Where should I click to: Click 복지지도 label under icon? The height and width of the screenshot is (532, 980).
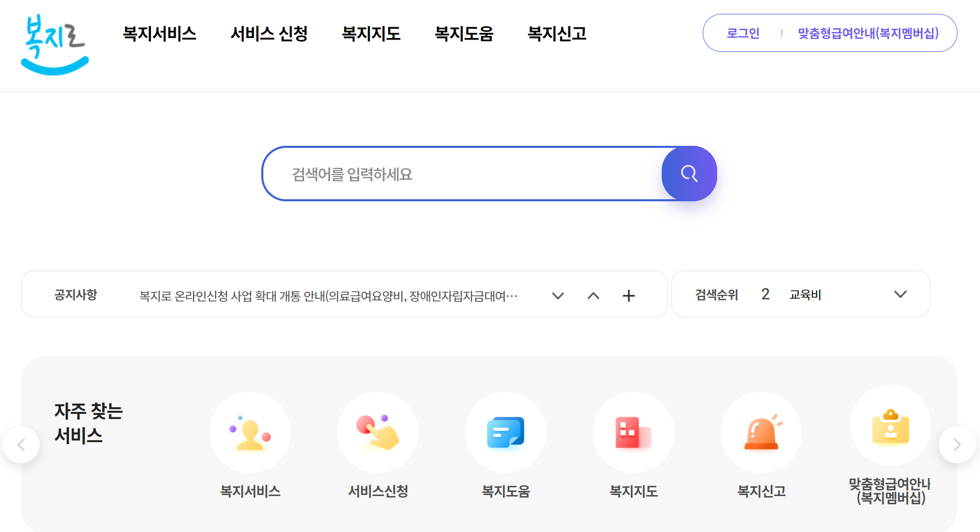[x=633, y=491]
